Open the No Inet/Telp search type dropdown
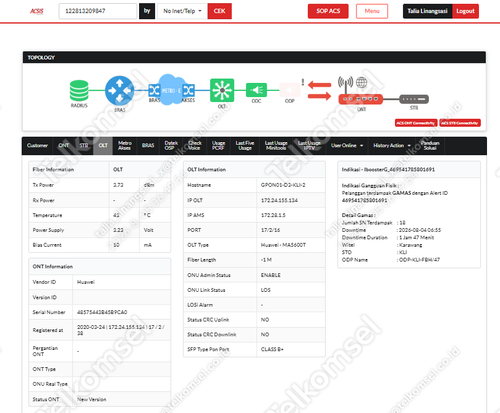This screenshot has width=500, height=413. (182, 11)
